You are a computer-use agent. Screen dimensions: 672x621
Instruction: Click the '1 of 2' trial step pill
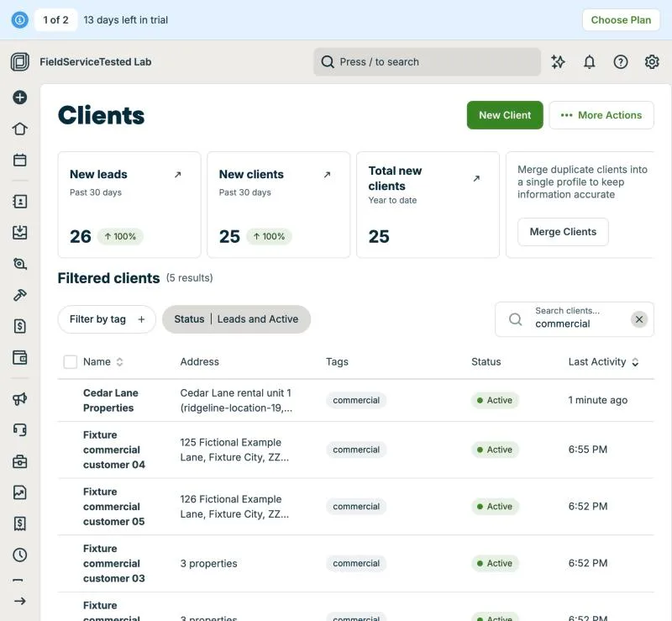[55, 19]
